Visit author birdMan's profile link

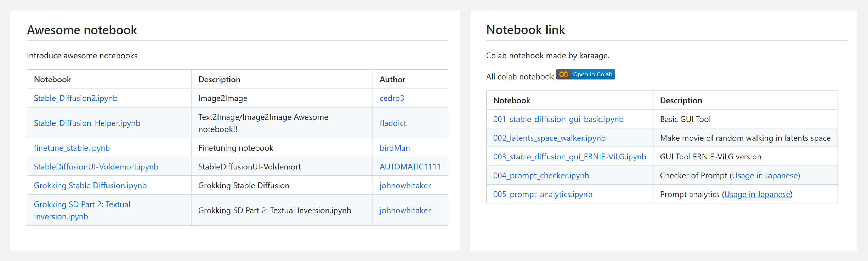click(x=395, y=148)
